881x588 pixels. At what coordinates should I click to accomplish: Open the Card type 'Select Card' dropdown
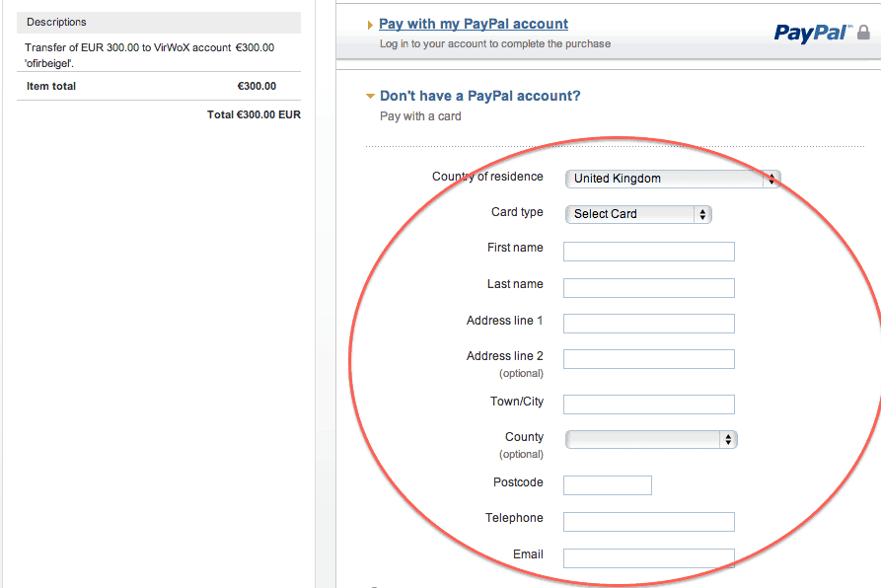(x=638, y=214)
